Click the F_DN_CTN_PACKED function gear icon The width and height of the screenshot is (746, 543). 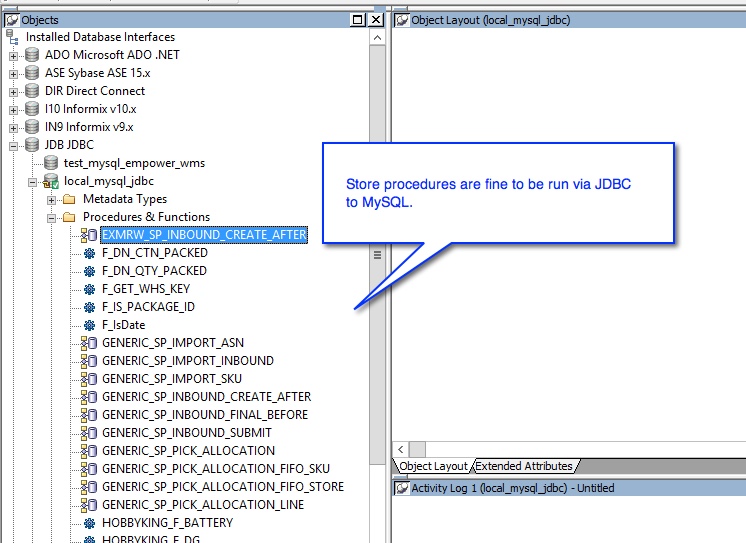pyautogui.click(x=89, y=253)
